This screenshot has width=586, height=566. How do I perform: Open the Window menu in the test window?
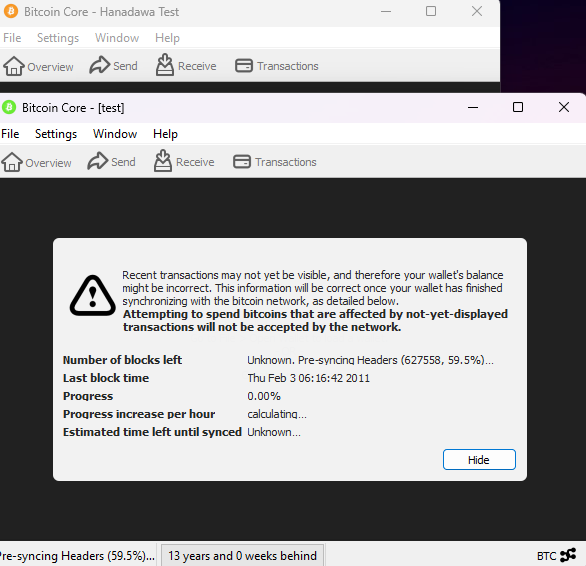[115, 134]
